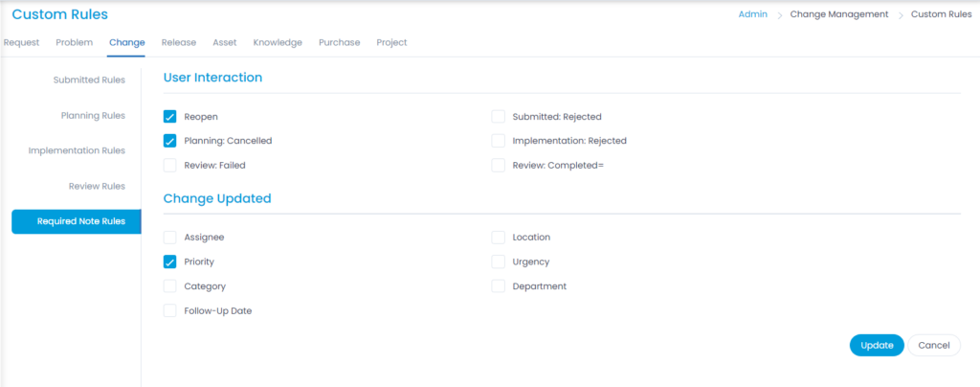
Task: Enable the Review: Completed checkbox
Action: (x=498, y=165)
